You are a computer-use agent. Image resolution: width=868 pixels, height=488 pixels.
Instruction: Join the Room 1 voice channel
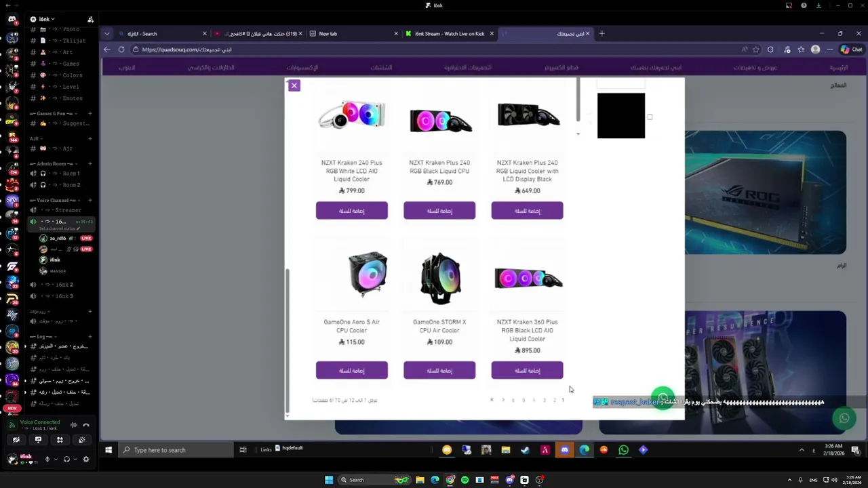pos(62,174)
